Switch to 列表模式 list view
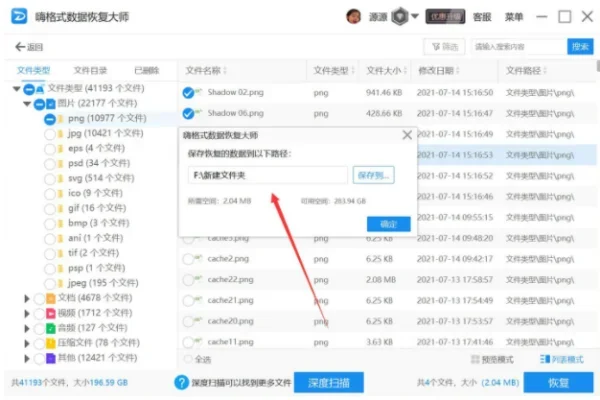Viewport: 600px width, 400px height. click(x=562, y=359)
